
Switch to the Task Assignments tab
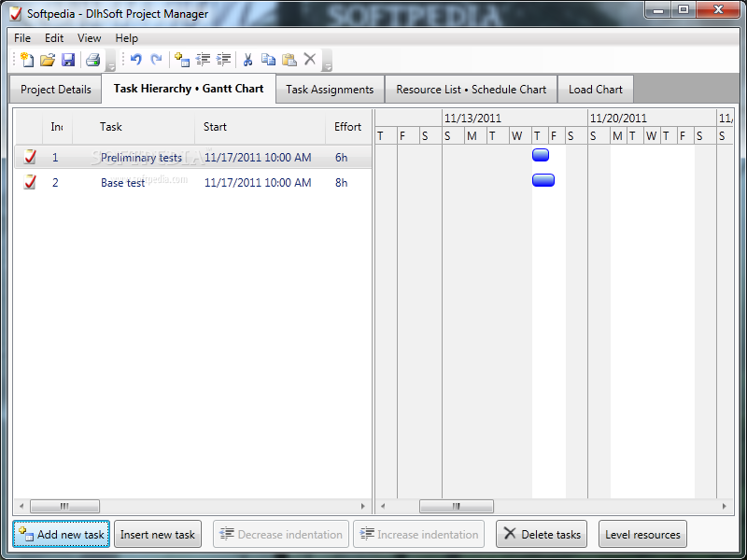[330, 90]
